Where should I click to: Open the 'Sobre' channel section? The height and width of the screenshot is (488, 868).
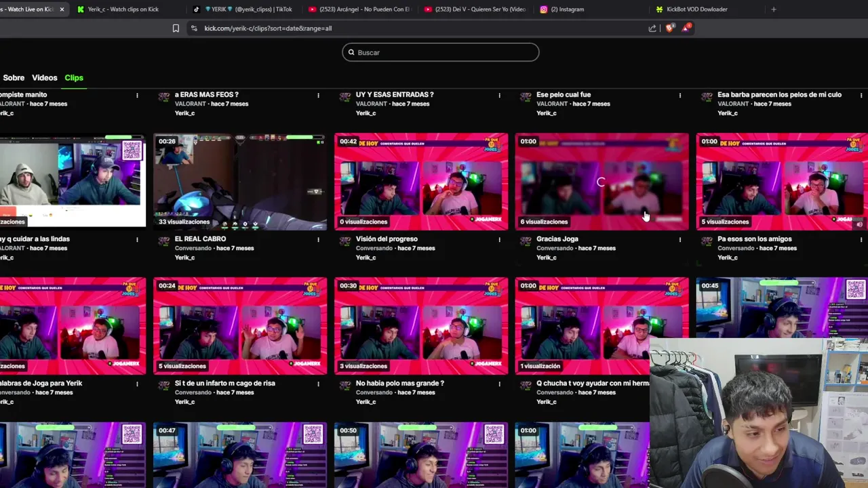[14, 78]
